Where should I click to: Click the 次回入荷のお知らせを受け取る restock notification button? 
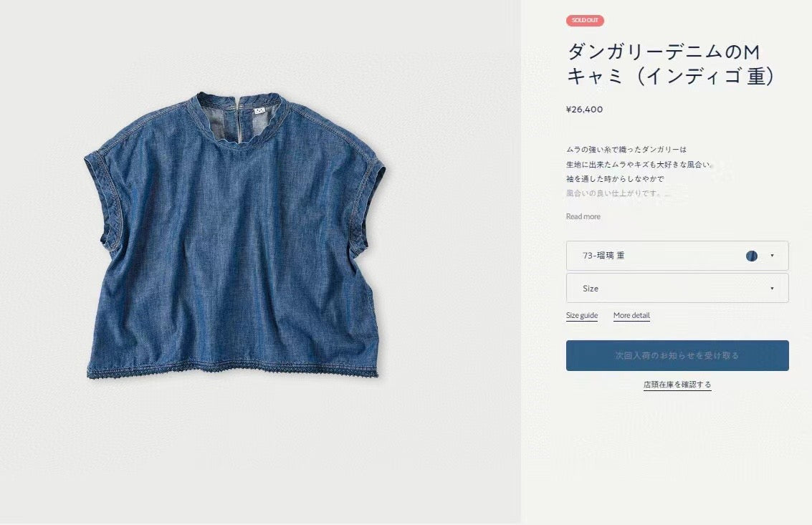tap(677, 356)
